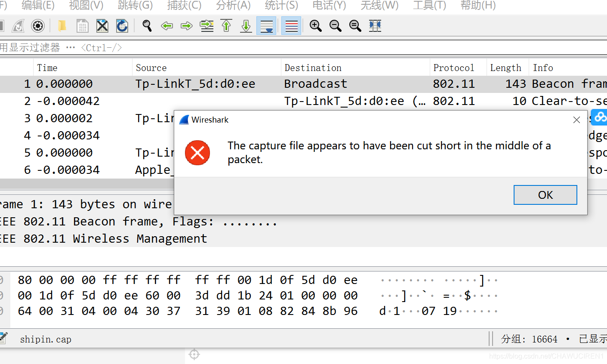This screenshot has height=364, width=607.
Task: Select packet 2 Clear-to-send row
Action: point(303,101)
